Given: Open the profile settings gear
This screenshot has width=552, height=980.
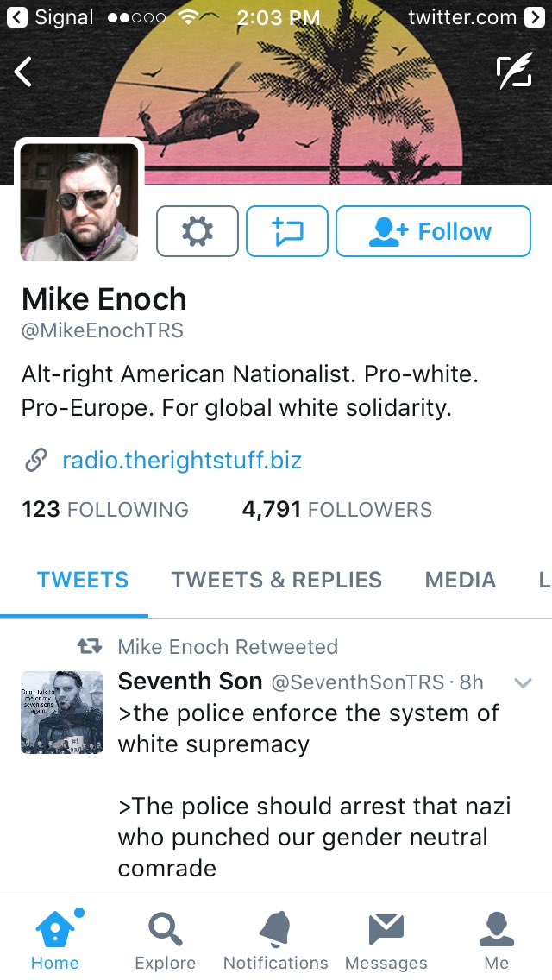Looking at the screenshot, I should point(198,231).
